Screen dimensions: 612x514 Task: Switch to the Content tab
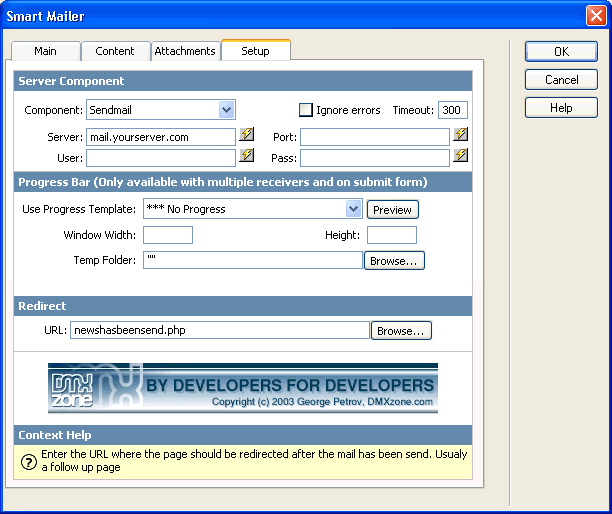(115, 51)
